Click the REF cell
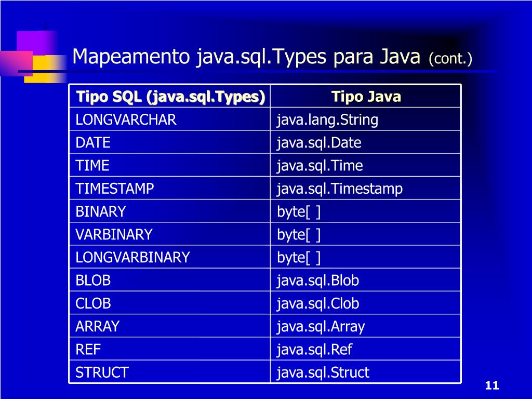The image size is (532, 399). pyautogui.click(x=170, y=349)
